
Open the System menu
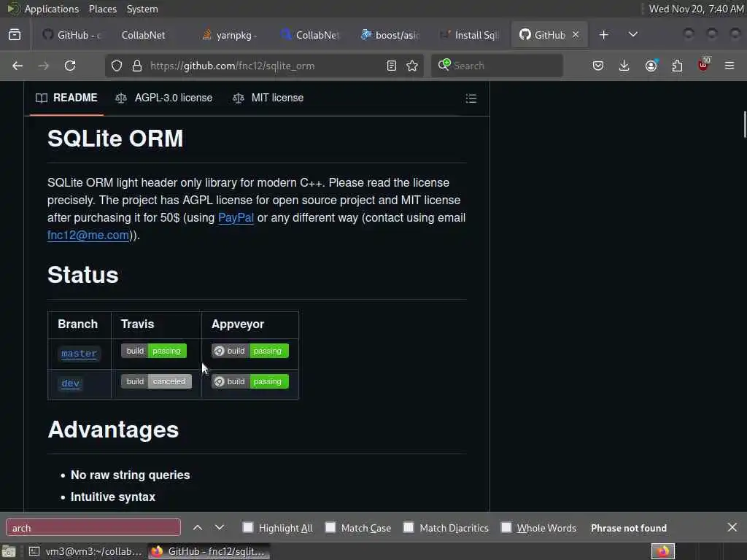pyautogui.click(x=142, y=9)
